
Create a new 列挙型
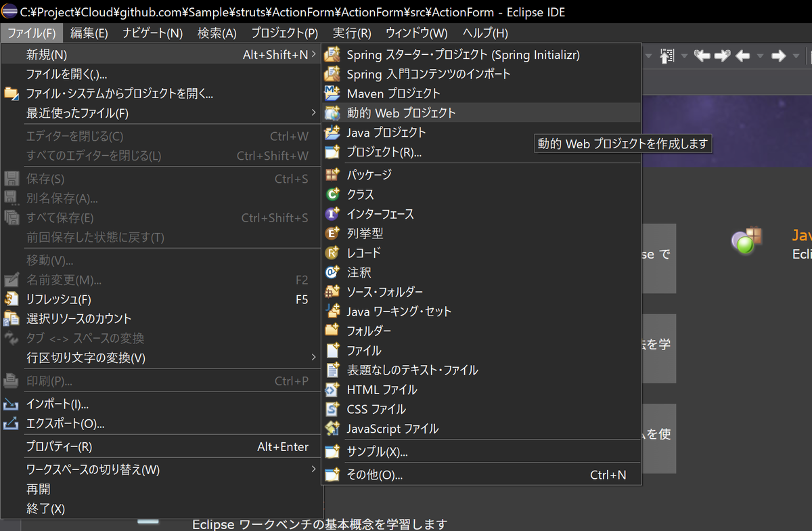click(481, 234)
